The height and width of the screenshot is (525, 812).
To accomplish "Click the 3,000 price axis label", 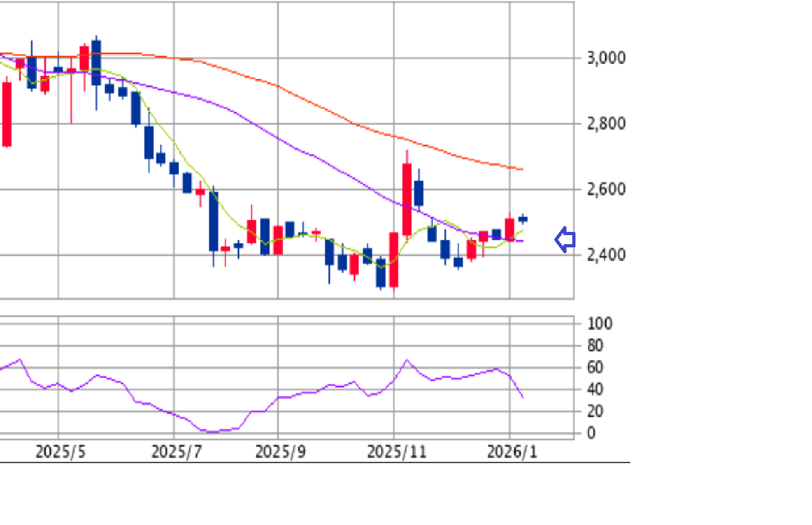I will pyautogui.click(x=606, y=58).
